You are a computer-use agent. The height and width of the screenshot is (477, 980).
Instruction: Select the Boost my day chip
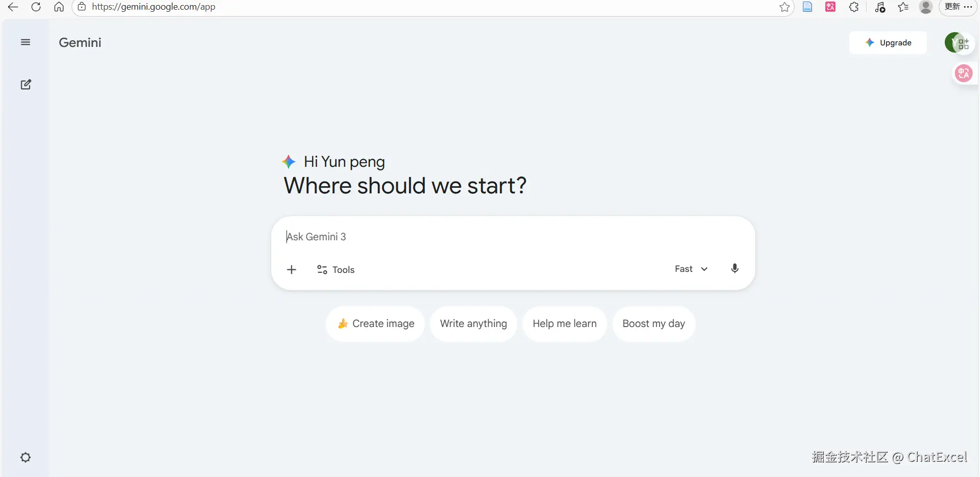tap(654, 323)
